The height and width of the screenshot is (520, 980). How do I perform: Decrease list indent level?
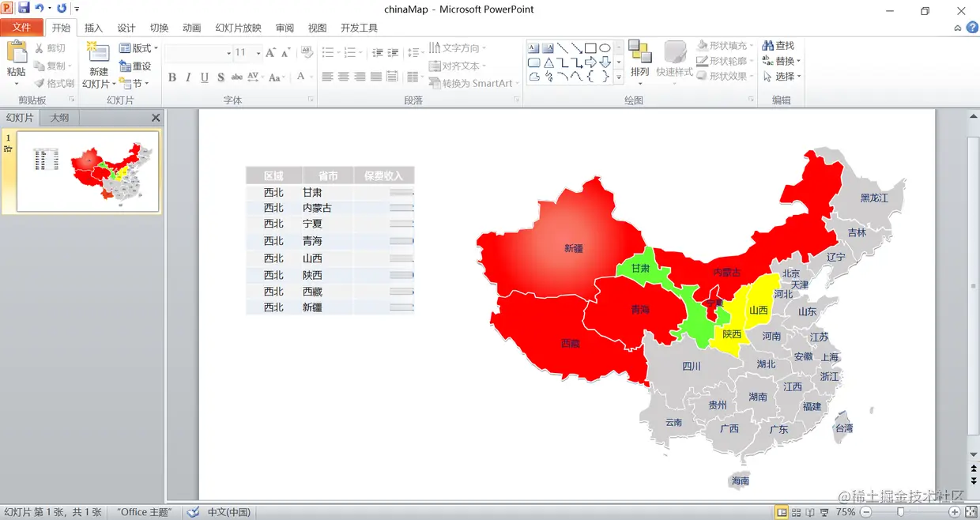click(x=378, y=53)
